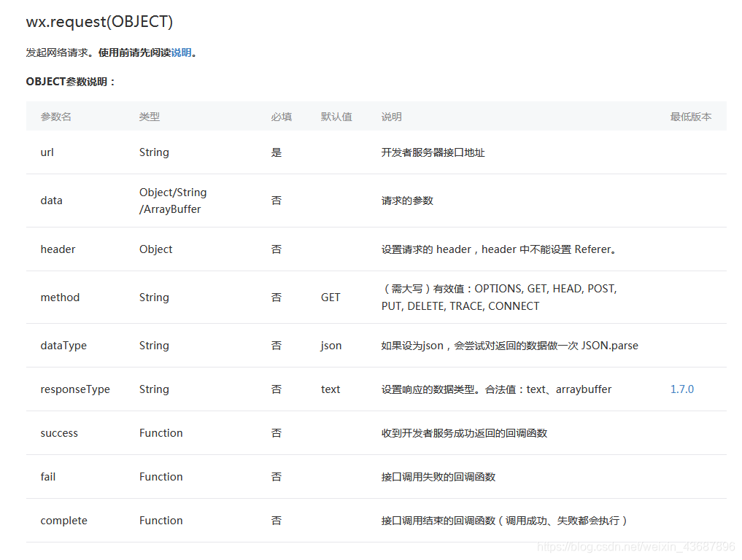742x560 pixels.
Task: Select the dataType parameter name cell
Action: tap(64, 346)
